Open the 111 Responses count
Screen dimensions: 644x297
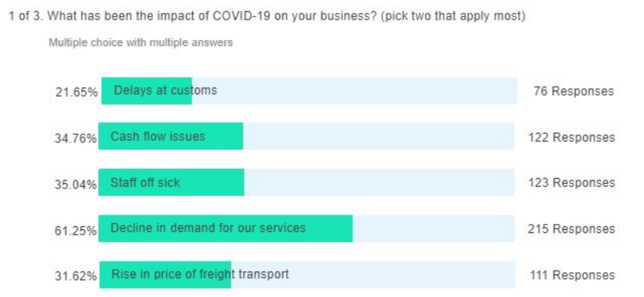click(572, 275)
